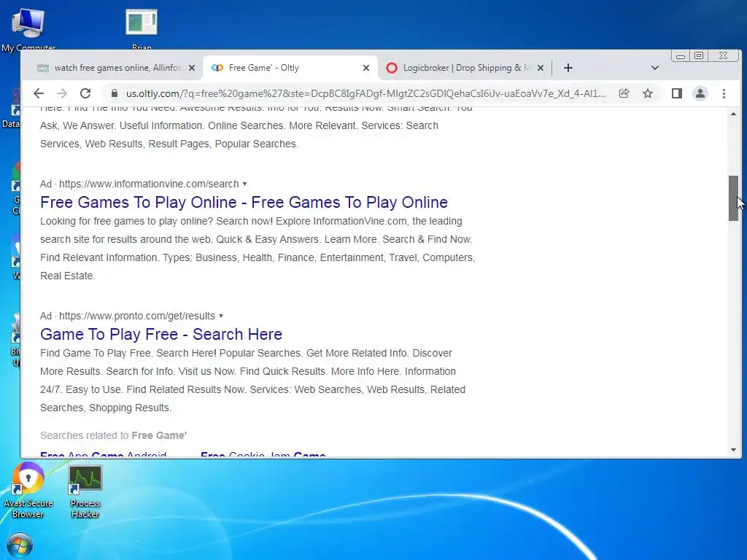Open 'Game To Play Free - Search Here' link
The image size is (747, 560).
[x=161, y=334]
